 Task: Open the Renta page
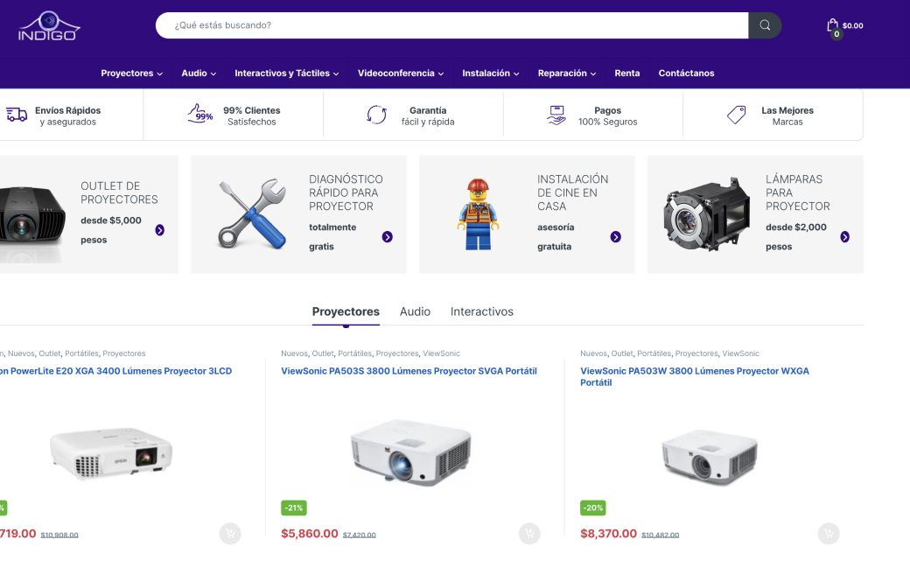627,73
